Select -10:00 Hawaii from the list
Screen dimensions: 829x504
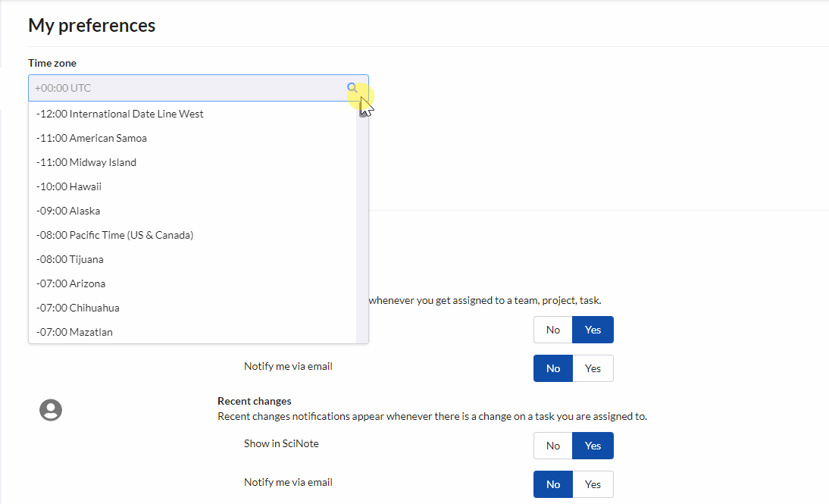point(69,186)
